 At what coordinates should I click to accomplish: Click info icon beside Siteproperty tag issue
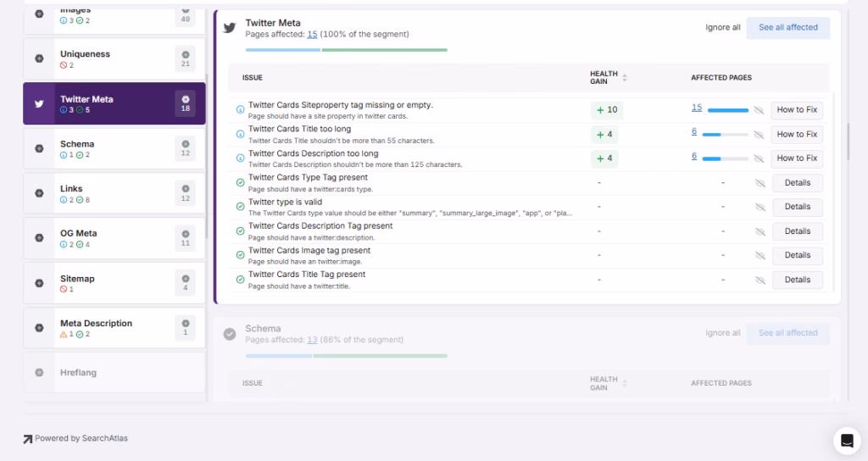(x=240, y=110)
